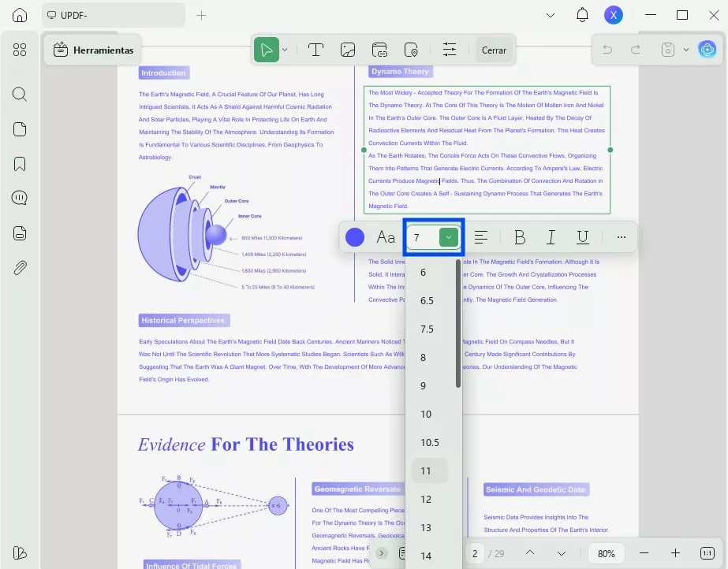
Task: Open the user account avatar X
Action: 614,15
